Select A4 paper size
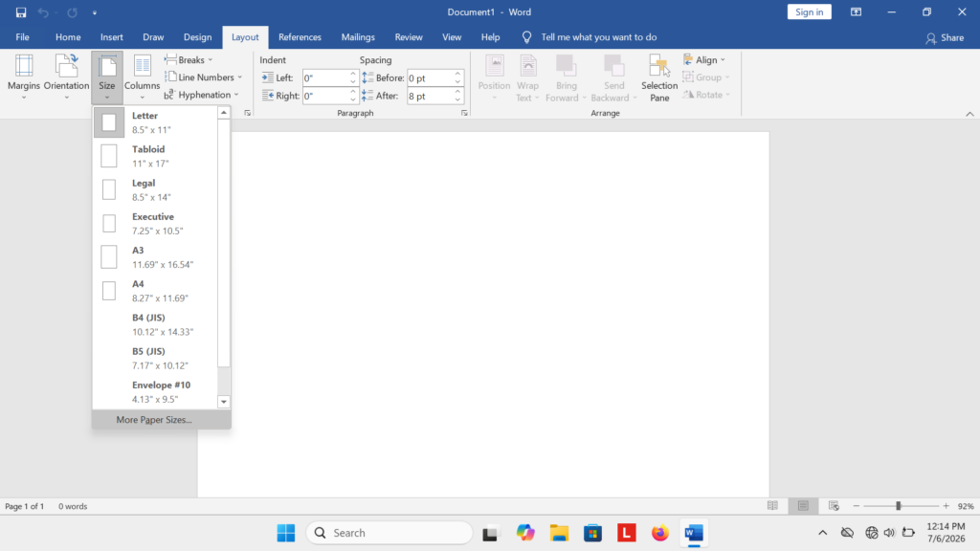Viewport: 980px width, 551px height. click(155, 291)
